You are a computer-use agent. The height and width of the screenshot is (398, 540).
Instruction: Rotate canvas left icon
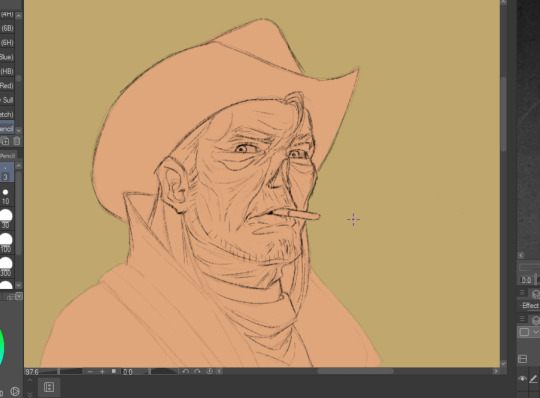coord(186,371)
